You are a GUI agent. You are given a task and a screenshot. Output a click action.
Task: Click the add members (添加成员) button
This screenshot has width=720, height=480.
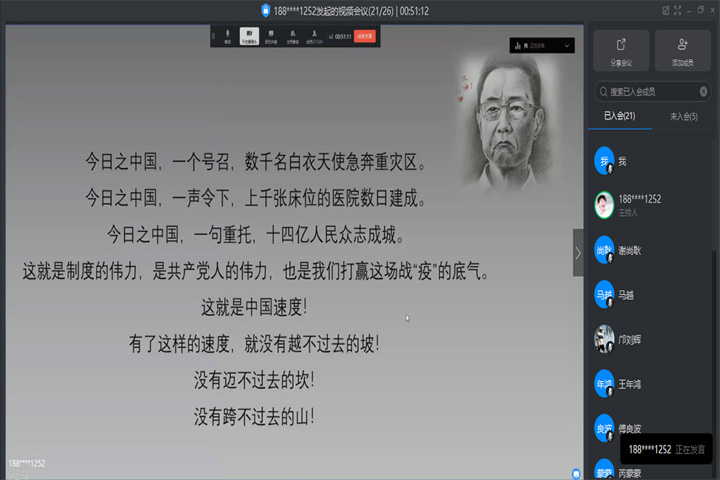click(x=682, y=51)
